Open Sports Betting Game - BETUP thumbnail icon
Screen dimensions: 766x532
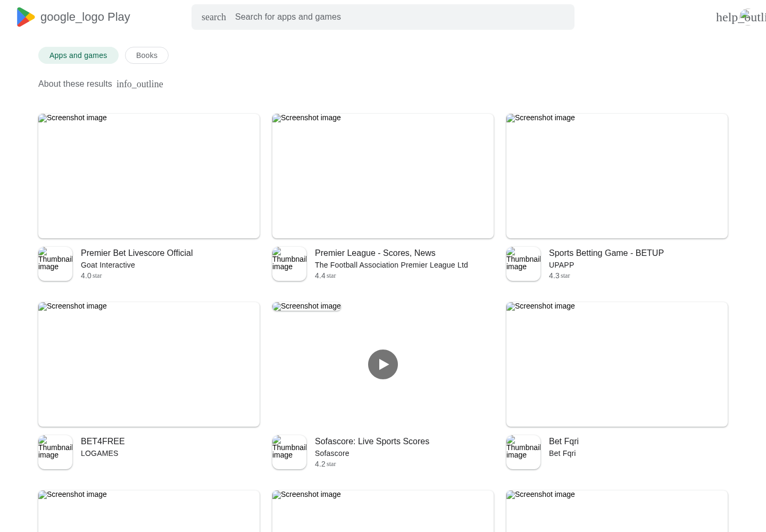click(x=523, y=264)
